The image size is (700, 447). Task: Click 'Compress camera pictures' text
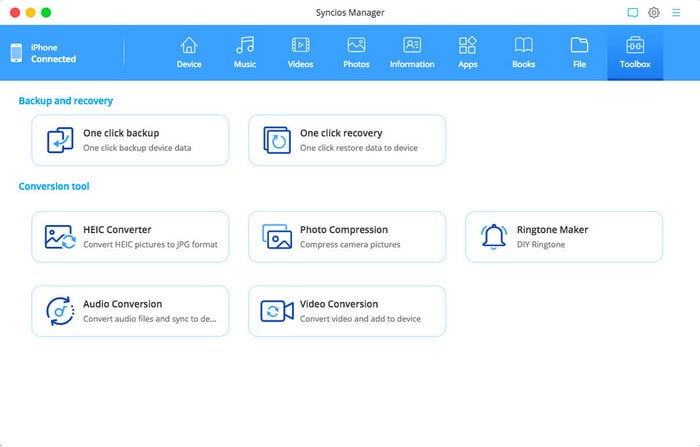[350, 245]
